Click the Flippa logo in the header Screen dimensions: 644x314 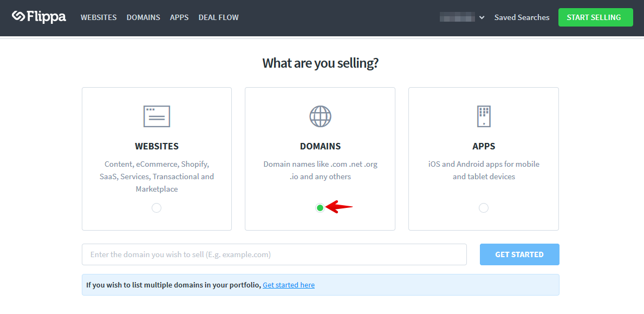[39, 17]
